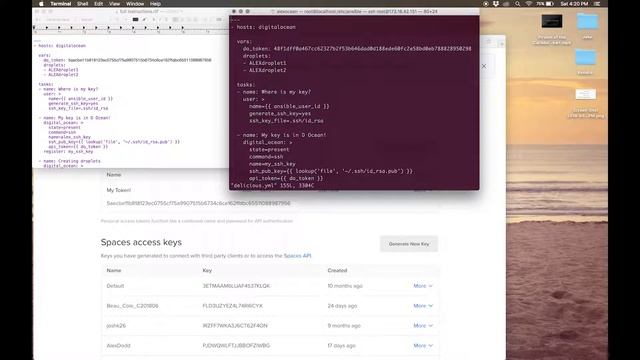Open the Help menu
The height and width of the screenshot is (360, 640).
click(x=155, y=4)
